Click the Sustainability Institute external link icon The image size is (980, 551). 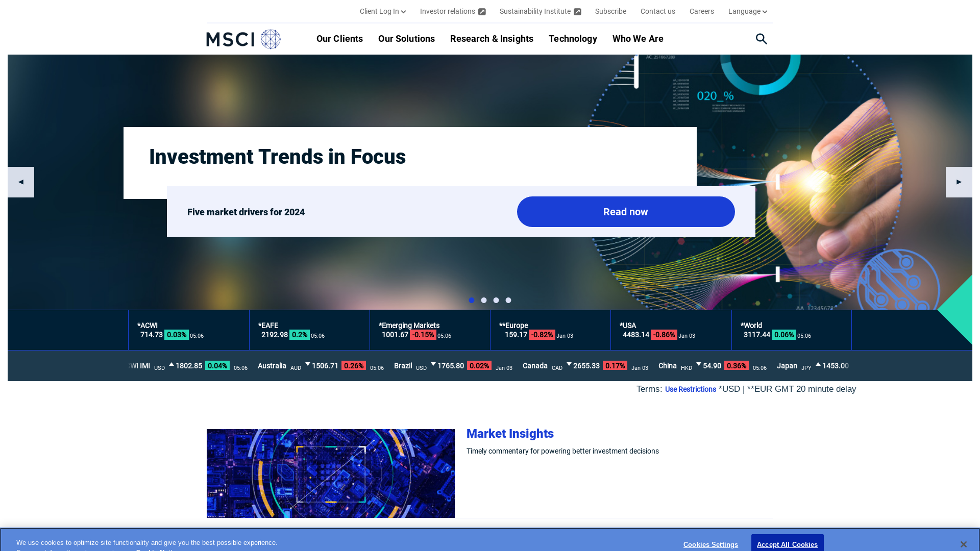click(x=577, y=12)
